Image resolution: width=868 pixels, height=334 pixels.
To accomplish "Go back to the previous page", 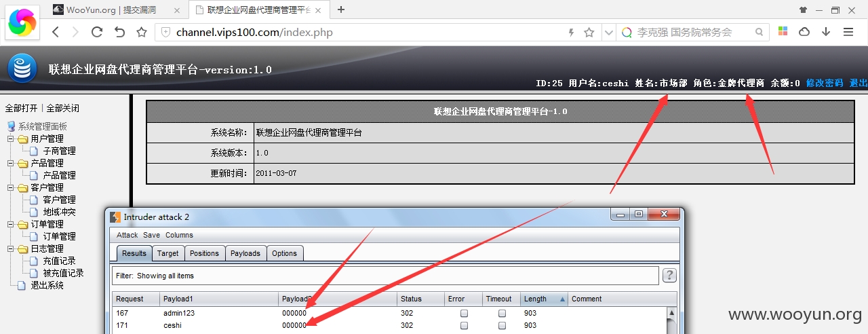I will (x=56, y=32).
